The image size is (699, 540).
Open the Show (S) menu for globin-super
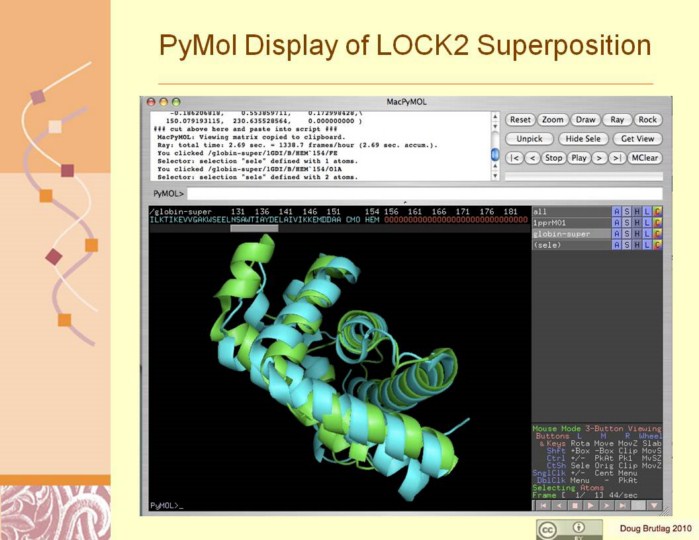[628, 234]
